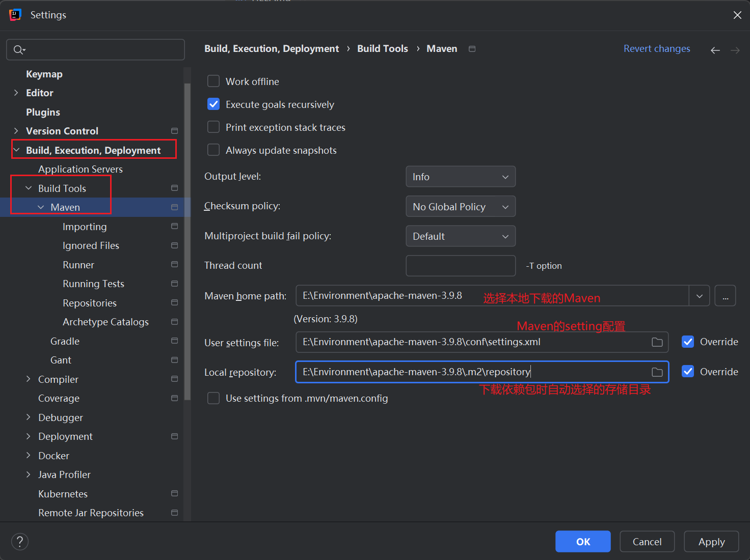The height and width of the screenshot is (560, 750).
Task: Click the folder icon in User settings file
Action: click(x=657, y=342)
